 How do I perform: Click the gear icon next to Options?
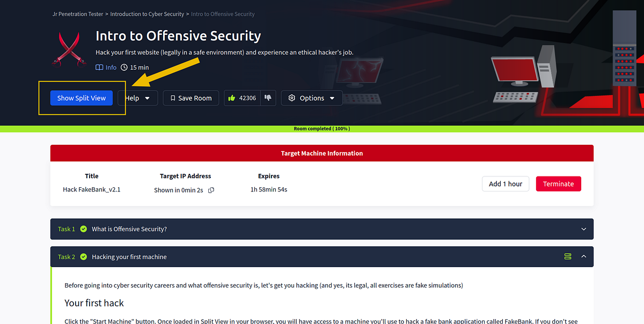click(x=291, y=98)
